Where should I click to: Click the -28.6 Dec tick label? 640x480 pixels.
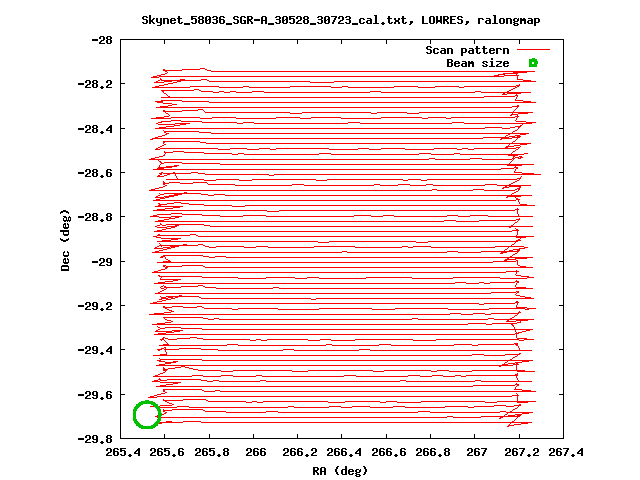click(95, 173)
